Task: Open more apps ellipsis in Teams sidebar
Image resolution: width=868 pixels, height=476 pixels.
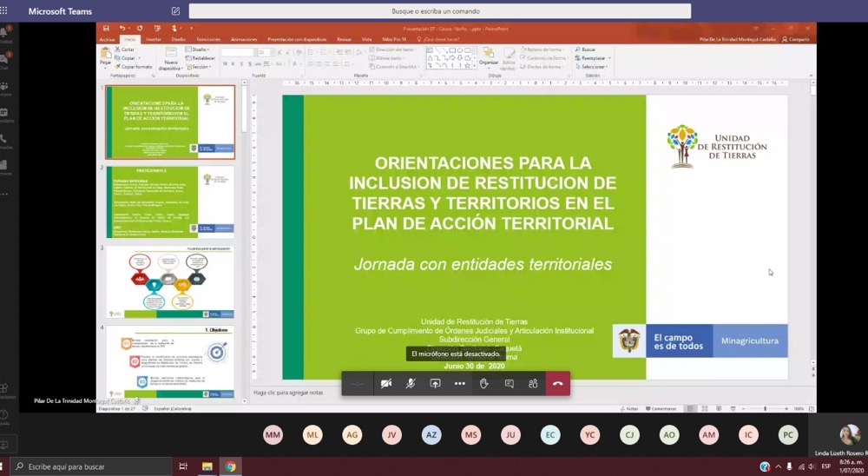Action: coord(4,194)
